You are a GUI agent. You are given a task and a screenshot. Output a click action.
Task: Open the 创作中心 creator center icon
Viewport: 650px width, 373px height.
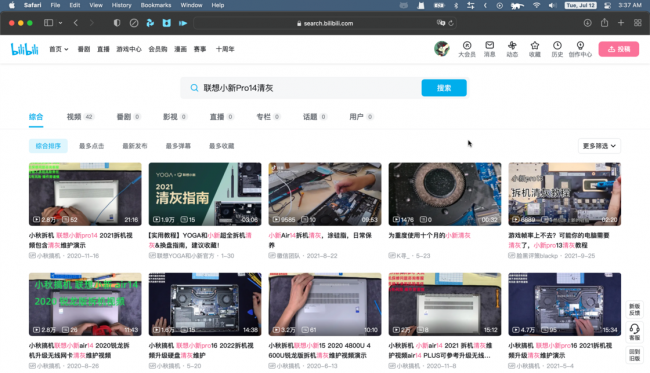pos(580,49)
